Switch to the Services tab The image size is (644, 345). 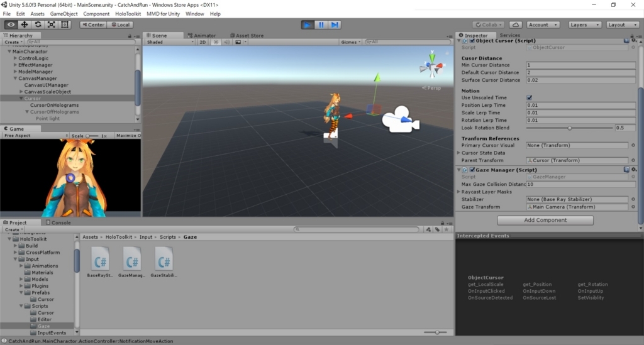509,35
